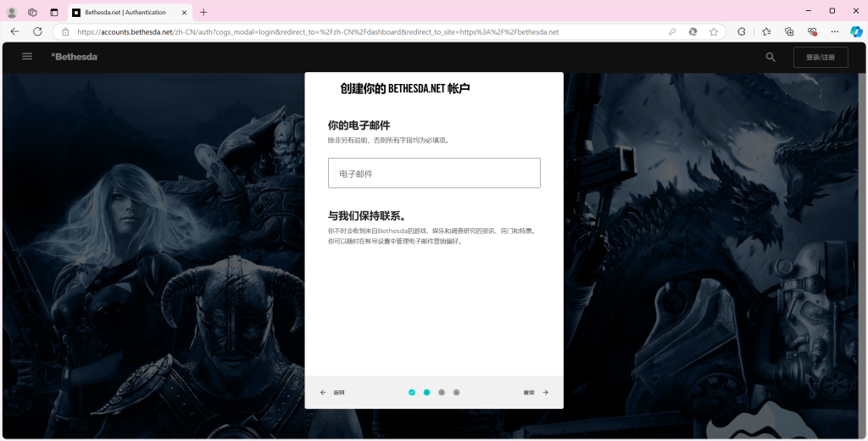Image resolution: width=868 pixels, height=441 pixels.
Task: Click the 继续 continue button
Action: [x=536, y=393]
